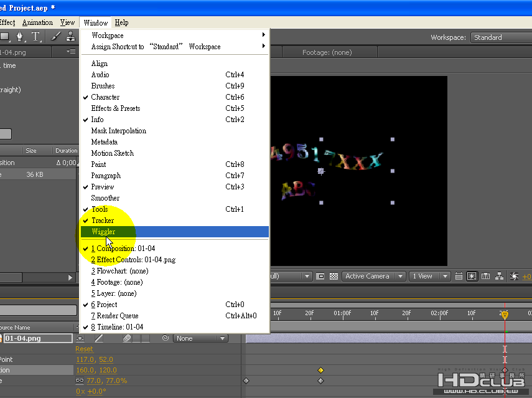Select the Type tool

[x=36, y=36]
